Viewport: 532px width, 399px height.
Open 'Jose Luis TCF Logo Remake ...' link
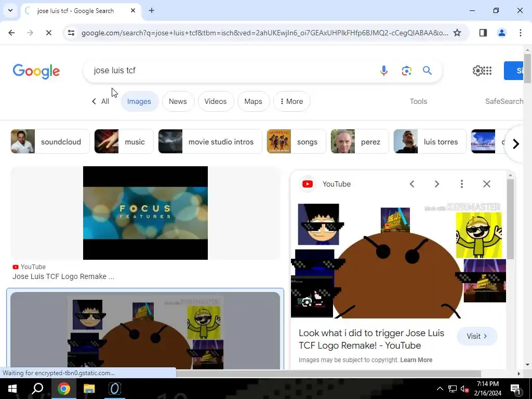point(63,276)
